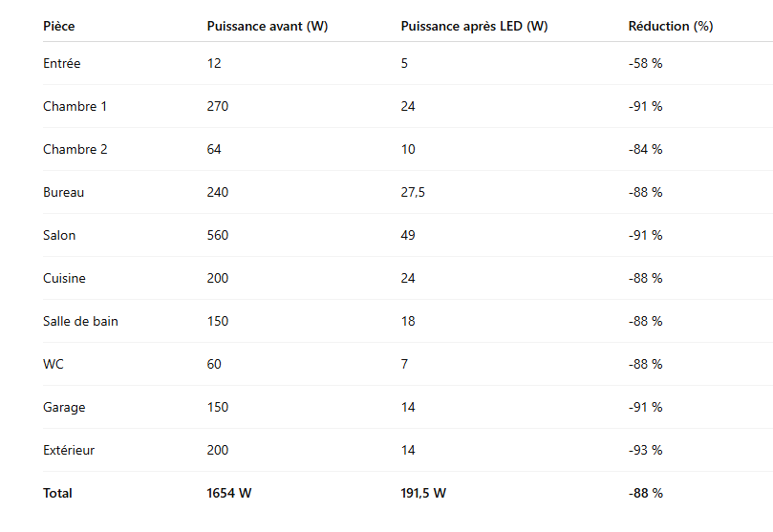This screenshot has width=773, height=532.
Task: Select the 27,5 LED value for Bureau
Action: [x=413, y=192]
